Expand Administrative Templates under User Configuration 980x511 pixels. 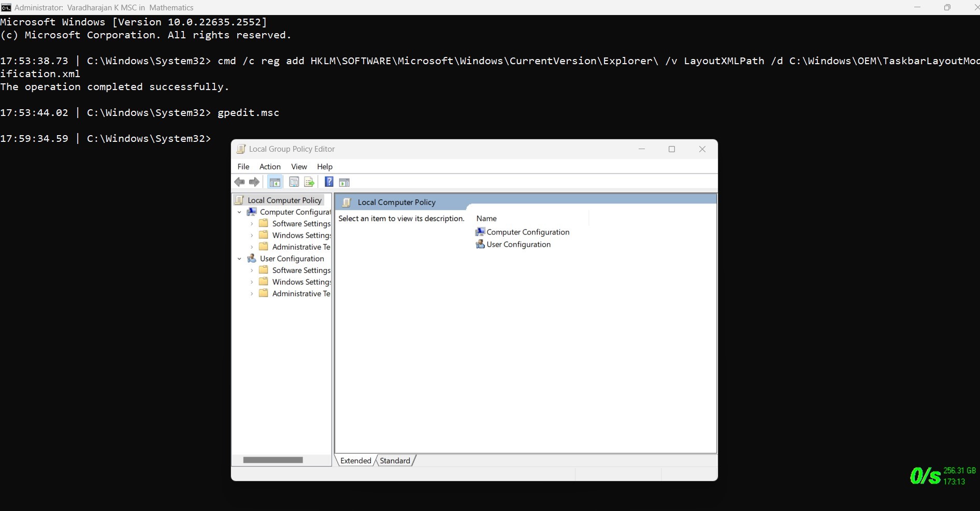coord(252,294)
